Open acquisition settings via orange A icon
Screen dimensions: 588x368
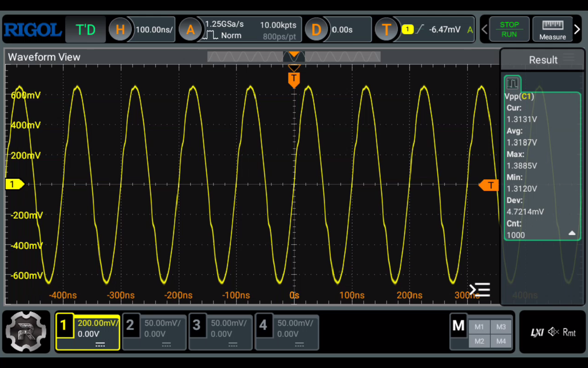click(x=190, y=30)
